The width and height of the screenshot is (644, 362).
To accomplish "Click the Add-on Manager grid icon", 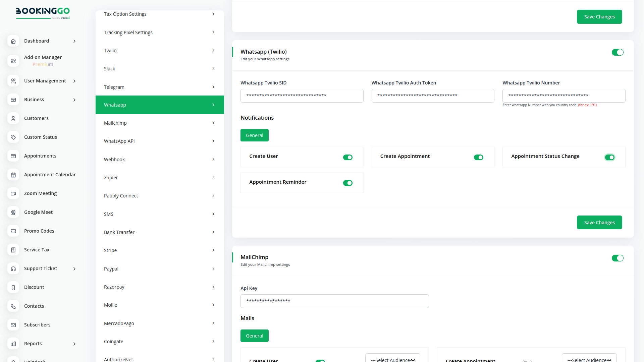I will [x=13, y=61].
